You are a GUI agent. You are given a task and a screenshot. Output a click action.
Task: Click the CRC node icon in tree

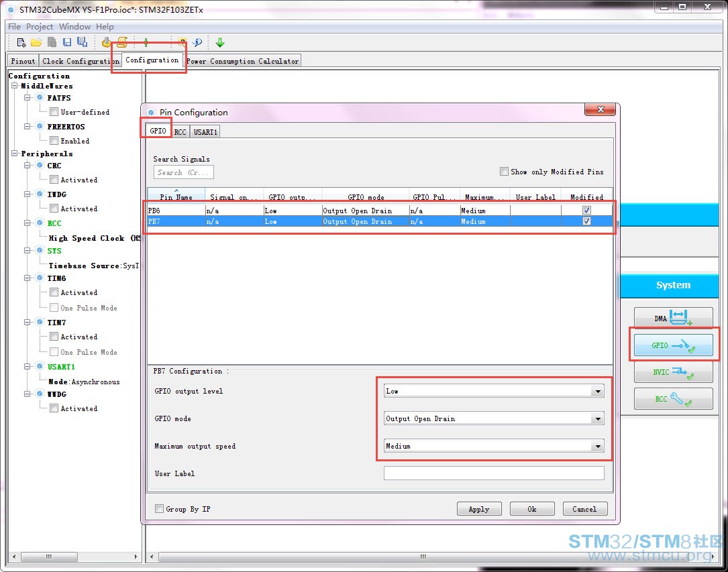point(40,165)
